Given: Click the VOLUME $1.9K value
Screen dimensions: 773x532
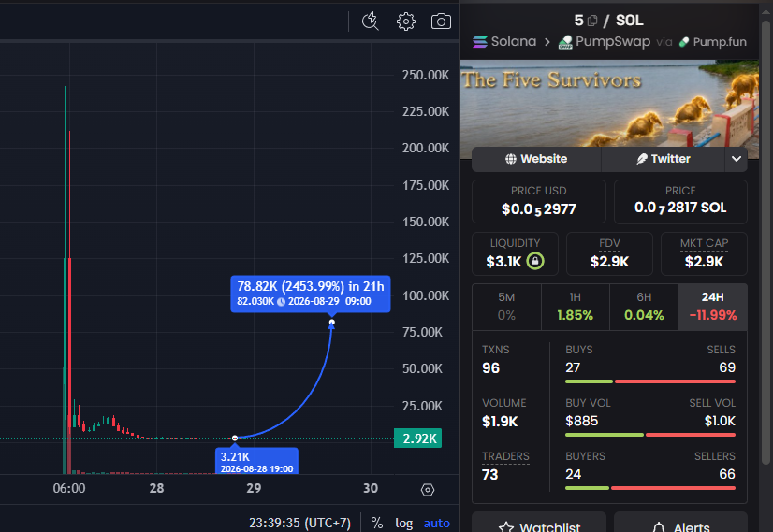Looking at the screenshot, I should tap(500, 422).
